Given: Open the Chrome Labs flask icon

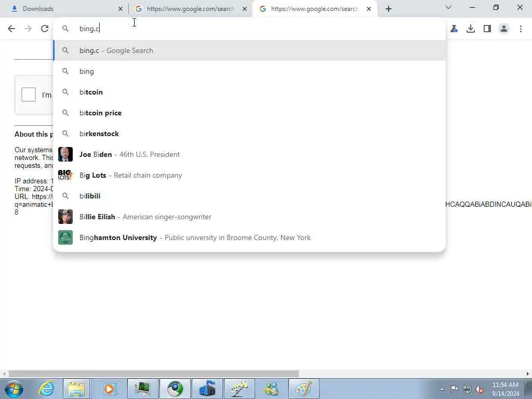Looking at the screenshot, I should pyautogui.click(x=454, y=29).
